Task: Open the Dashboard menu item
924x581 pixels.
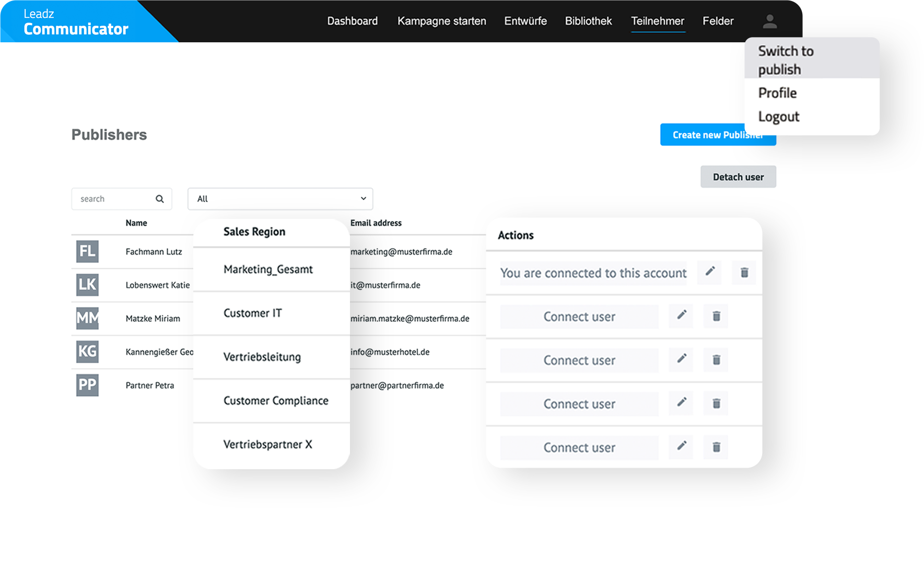Action: tap(353, 21)
